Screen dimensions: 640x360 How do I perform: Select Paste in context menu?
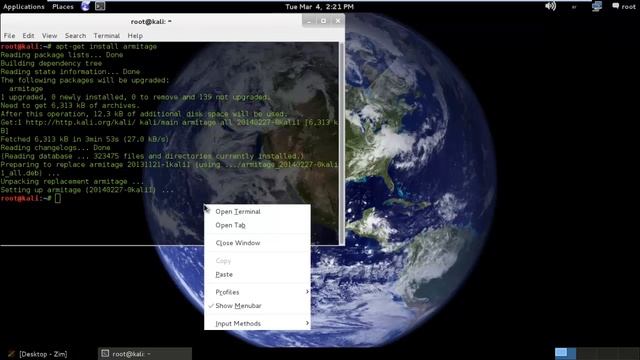257,275
